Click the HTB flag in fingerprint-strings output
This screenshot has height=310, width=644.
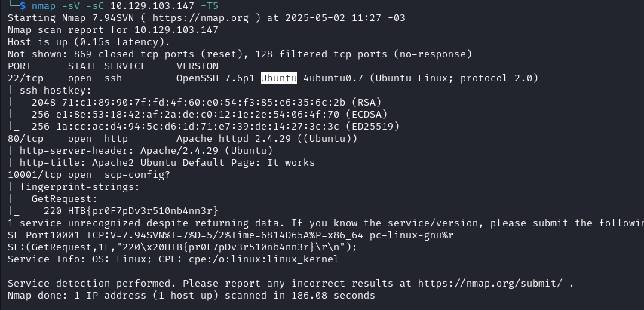(143, 211)
